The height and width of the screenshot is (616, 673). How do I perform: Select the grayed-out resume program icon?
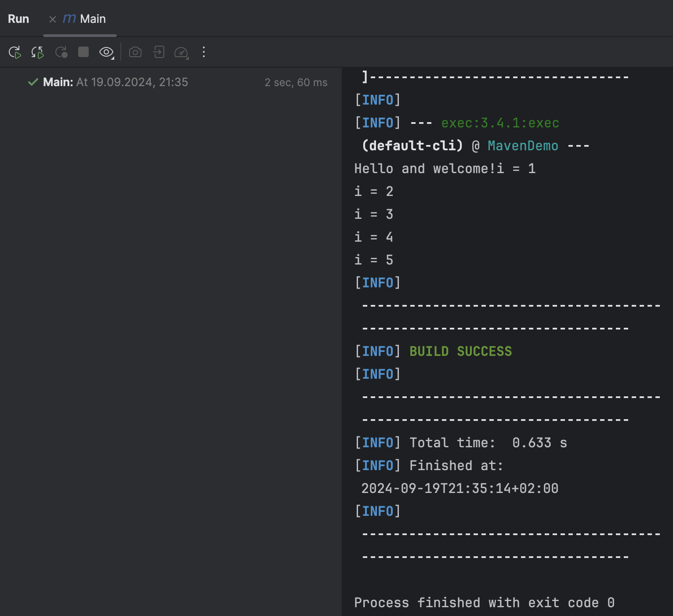pyautogui.click(x=62, y=52)
